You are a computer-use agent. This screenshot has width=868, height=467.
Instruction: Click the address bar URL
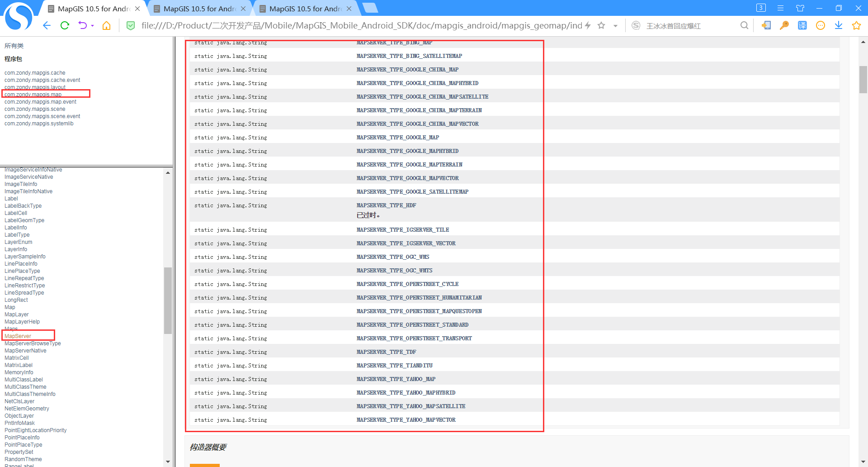click(x=362, y=26)
